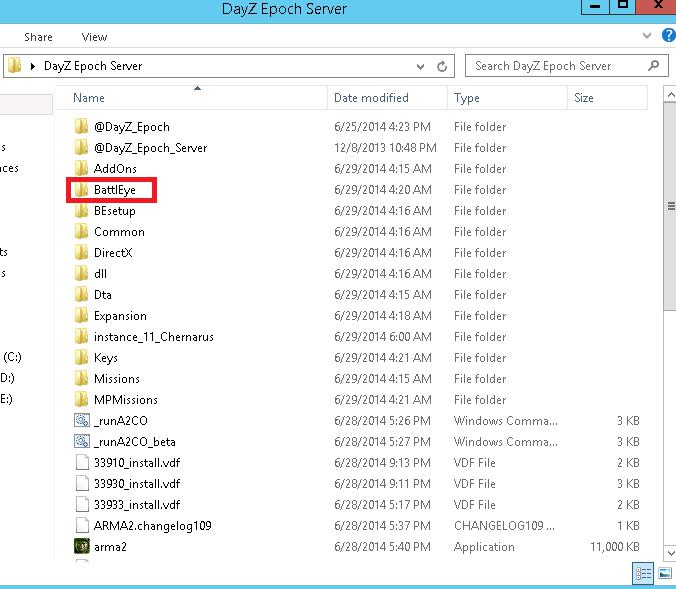Click the ARMA2.changelog109 file icon
The width and height of the screenshot is (676, 589).
point(82,526)
